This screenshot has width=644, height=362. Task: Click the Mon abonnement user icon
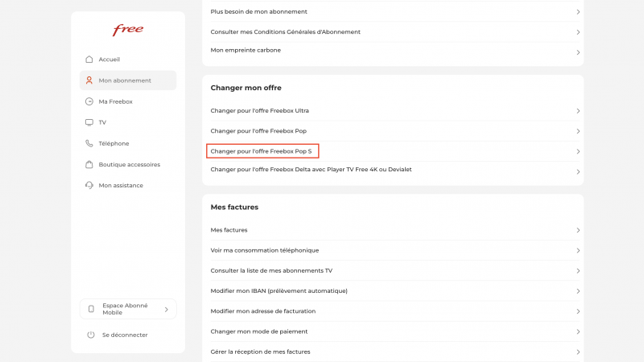(x=89, y=80)
